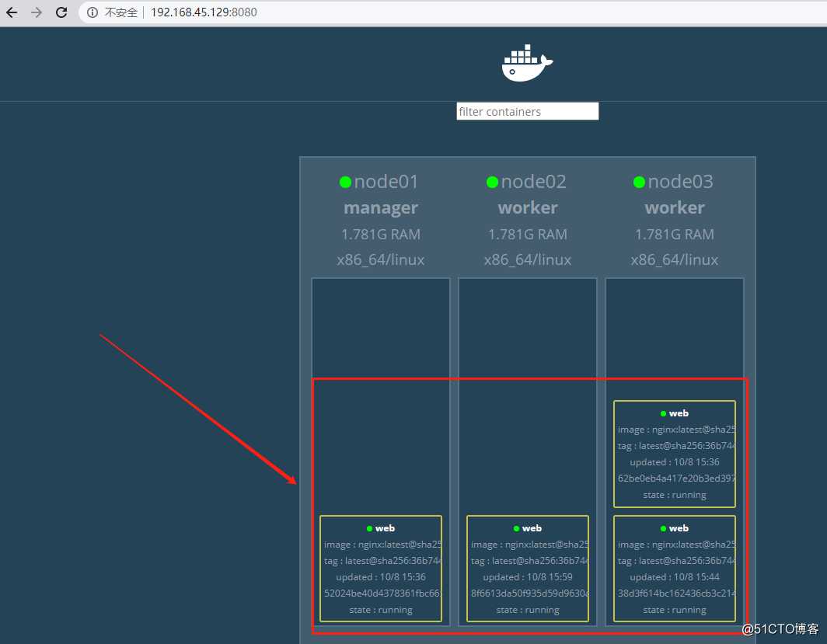Toggle the info icon in the address bar
This screenshot has width=827, height=644.
tap(94, 12)
